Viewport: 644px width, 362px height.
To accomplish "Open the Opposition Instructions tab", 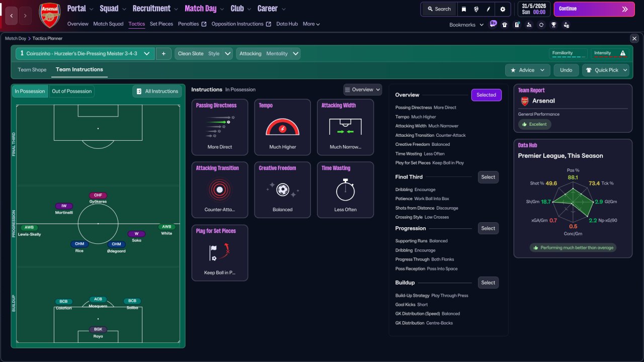I will tap(241, 24).
